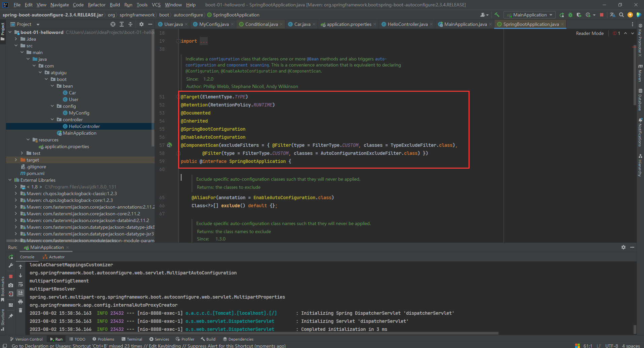Start debugging with the green bug icon
This screenshot has height=348, width=644.
coord(570,15)
